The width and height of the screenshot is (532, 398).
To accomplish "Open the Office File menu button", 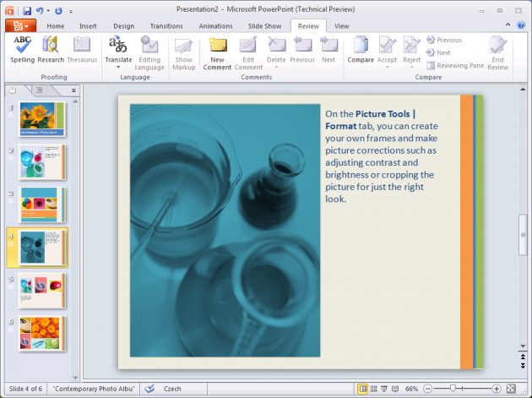I will (21, 26).
